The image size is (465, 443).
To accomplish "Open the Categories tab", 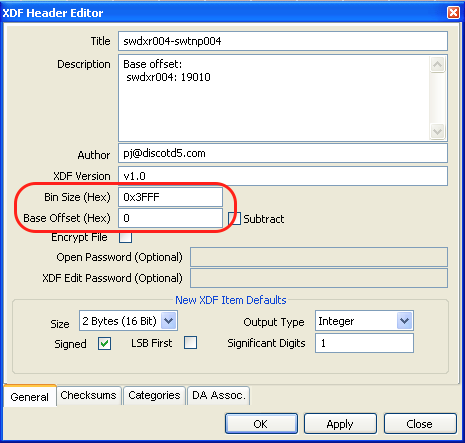I will pyautogui.click(x=154, y=395).
